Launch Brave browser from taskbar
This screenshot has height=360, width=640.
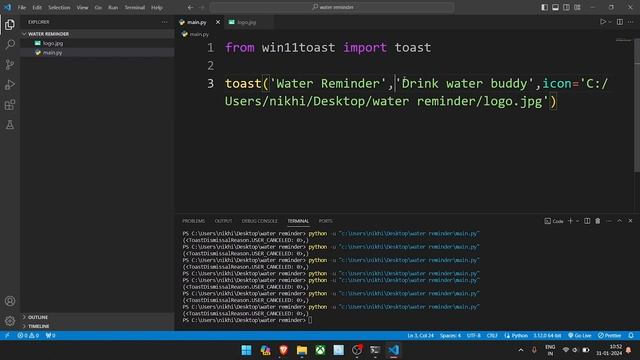click(x=284, y=350)
